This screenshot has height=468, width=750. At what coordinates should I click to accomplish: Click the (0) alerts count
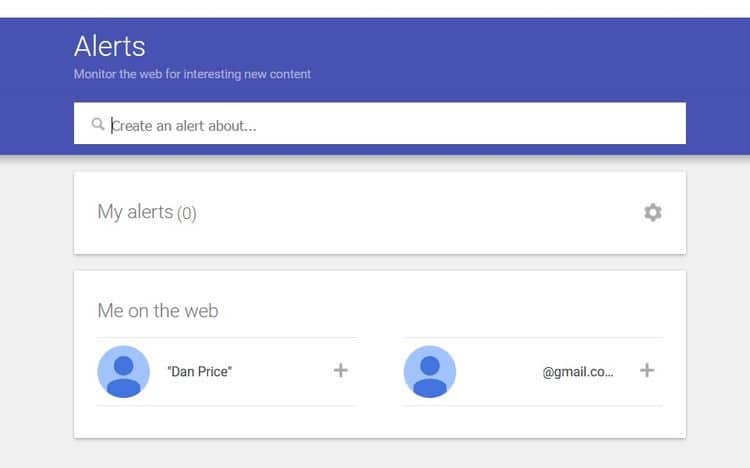pyautogui.click(x=187, y=213)
